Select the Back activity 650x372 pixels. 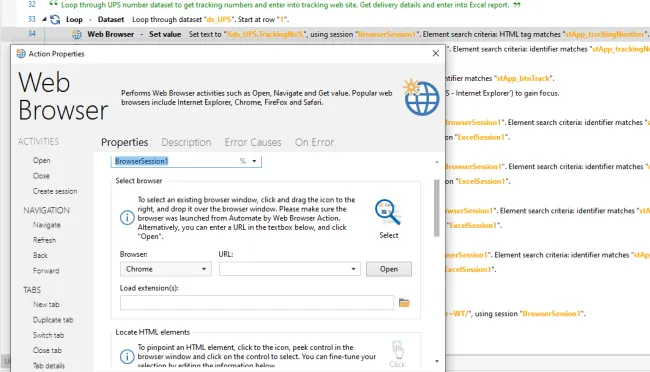click(x=40, y=255)
